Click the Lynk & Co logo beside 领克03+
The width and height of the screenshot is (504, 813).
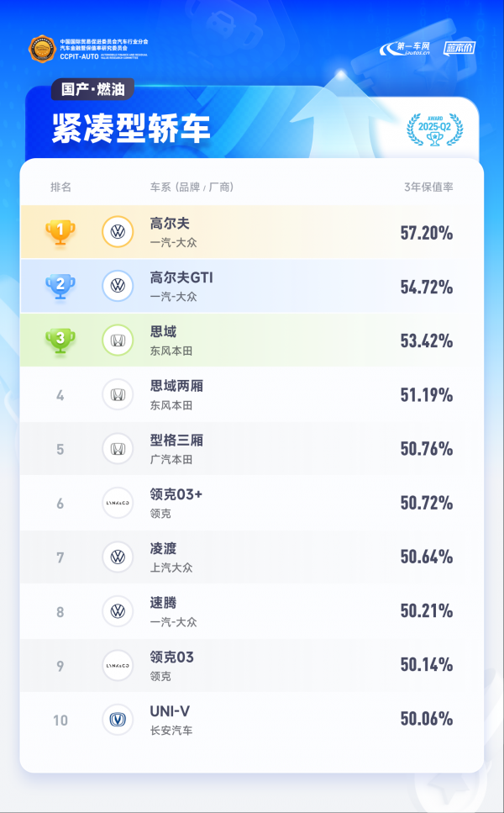118,503
